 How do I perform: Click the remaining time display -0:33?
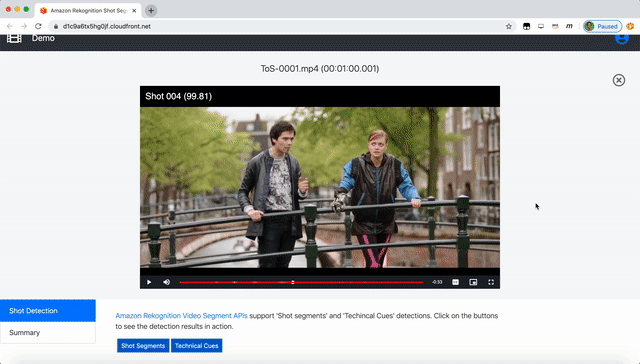(x=437, y=282)
